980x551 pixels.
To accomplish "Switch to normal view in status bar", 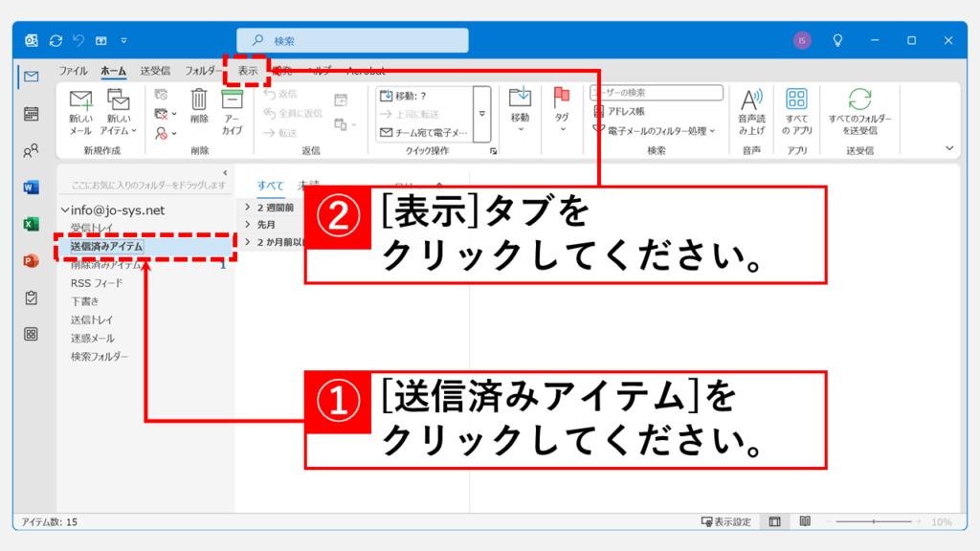I will 775,521.
